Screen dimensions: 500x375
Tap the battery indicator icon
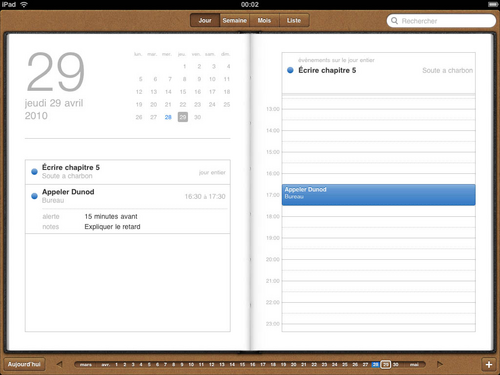click(x=493, y=4)
